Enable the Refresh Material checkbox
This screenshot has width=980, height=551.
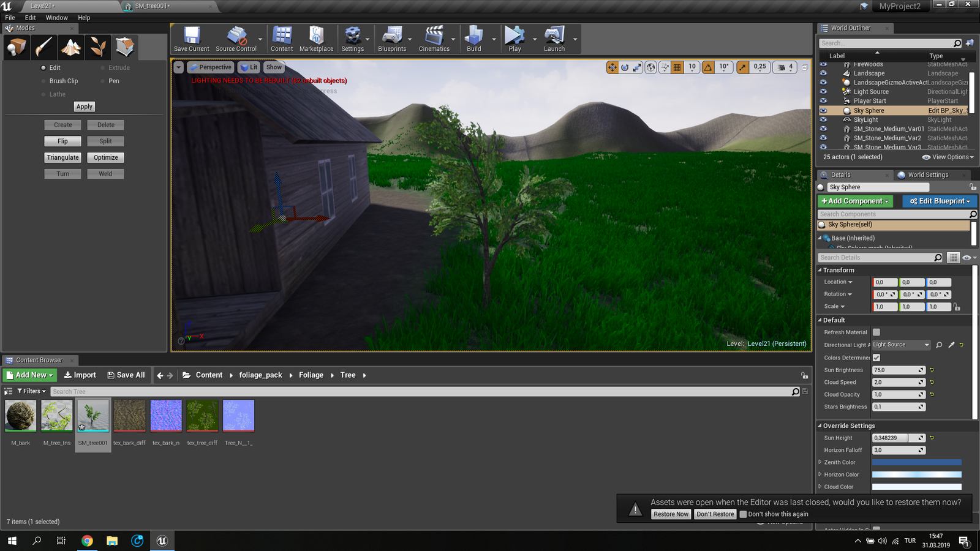pos(876,332)
